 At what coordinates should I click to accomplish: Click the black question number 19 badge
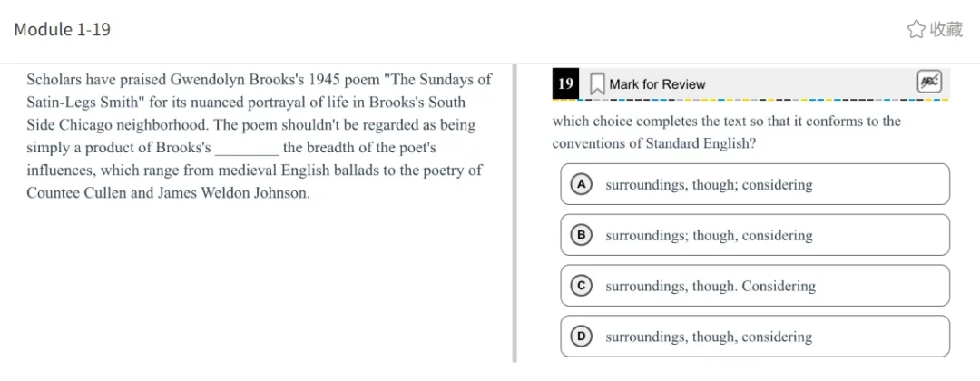566,83
